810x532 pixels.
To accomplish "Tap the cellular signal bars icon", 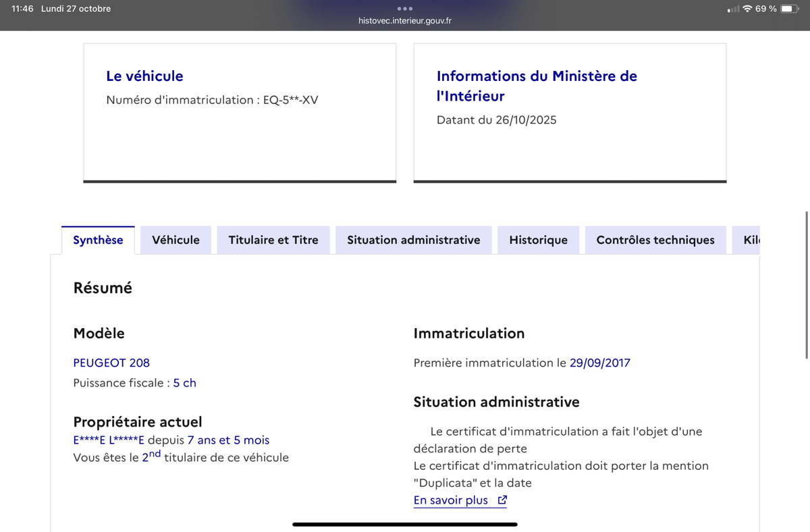I will (x=733, y=9).
